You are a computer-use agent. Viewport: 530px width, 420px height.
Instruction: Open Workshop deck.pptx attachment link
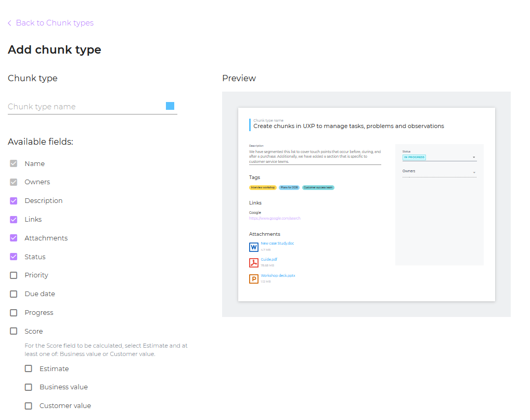tap(278, 276)
